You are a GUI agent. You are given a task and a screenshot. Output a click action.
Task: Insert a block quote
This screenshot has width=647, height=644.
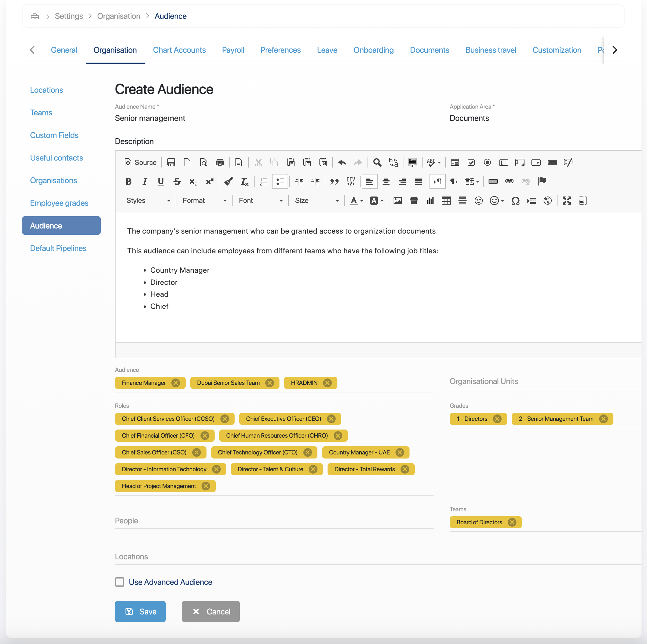(x=334, y=182)
